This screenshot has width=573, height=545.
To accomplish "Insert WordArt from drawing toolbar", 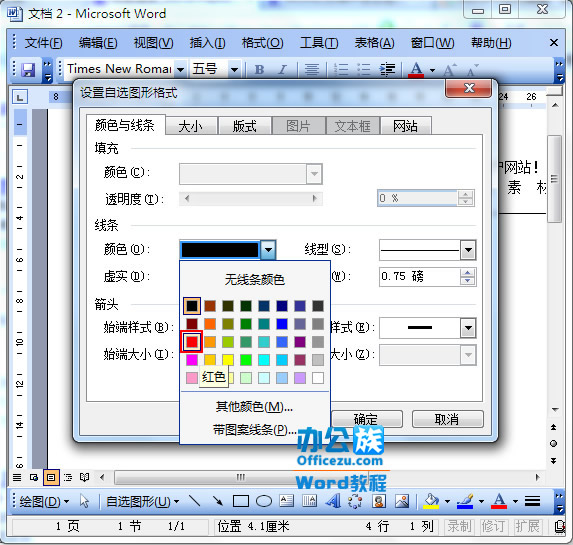I will click(x=333, y=501).
